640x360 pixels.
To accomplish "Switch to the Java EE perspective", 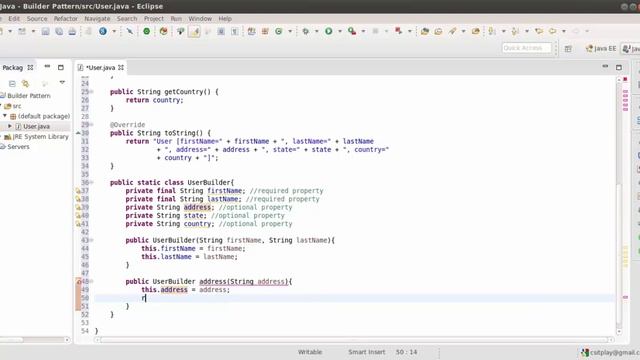I will 600,49.
